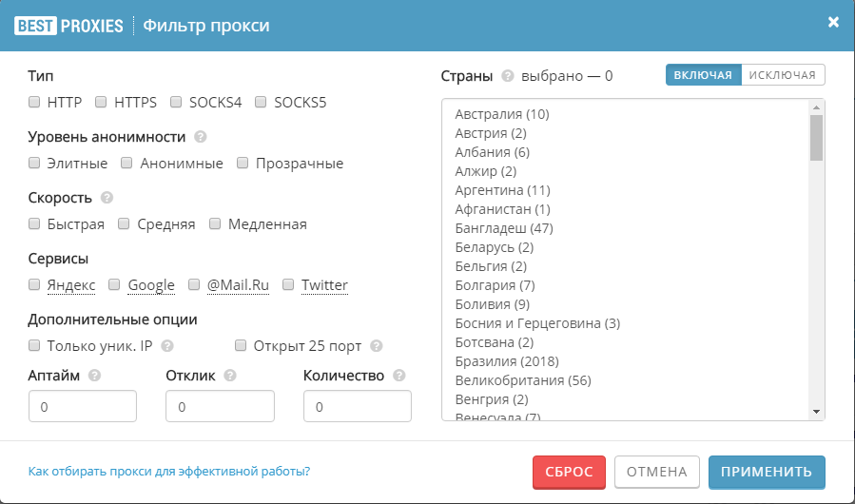Tick the SOCKS4 checkbox
This screenshot has width=855, height=504.
[176, 102]
